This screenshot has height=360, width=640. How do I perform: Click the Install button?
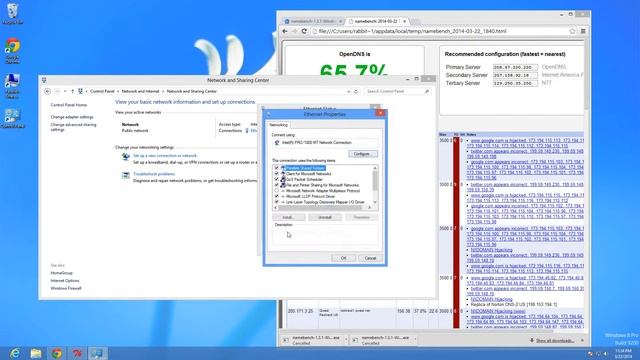pyautogui.click(x=288, y=217)
